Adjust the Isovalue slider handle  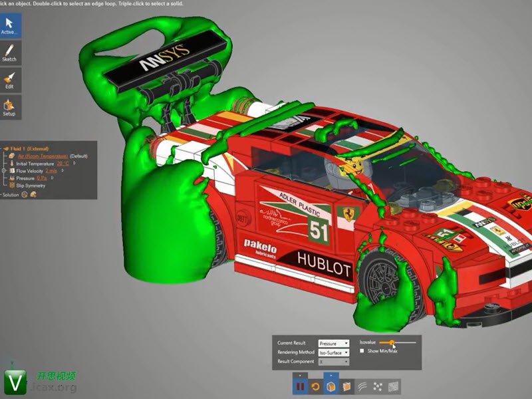(x=392, y=342)
